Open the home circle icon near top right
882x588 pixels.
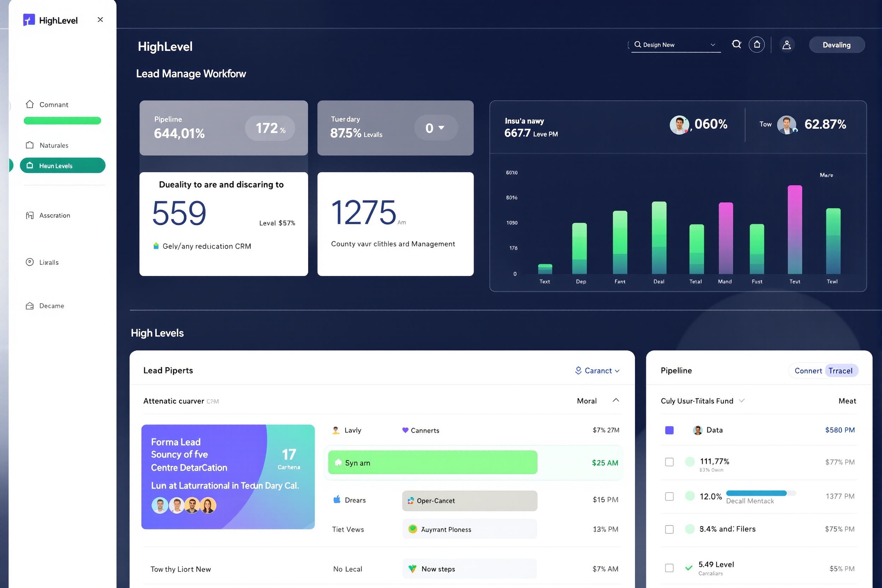click(x=757, y=44)
